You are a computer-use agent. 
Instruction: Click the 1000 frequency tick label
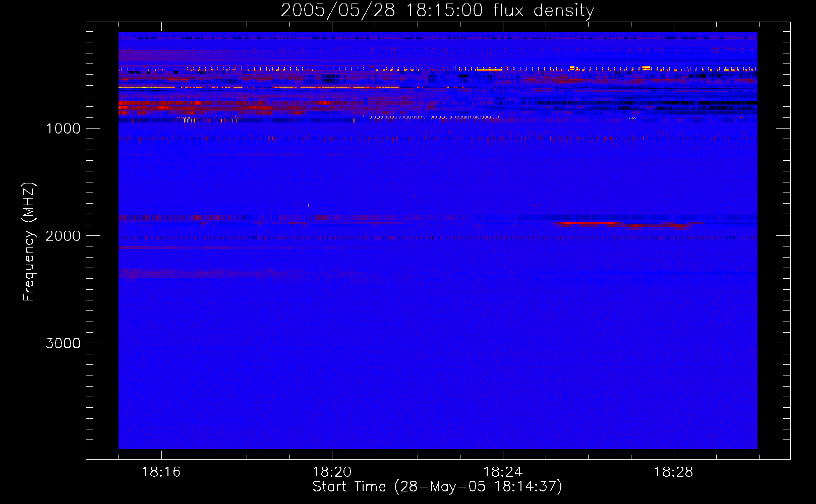64,129
